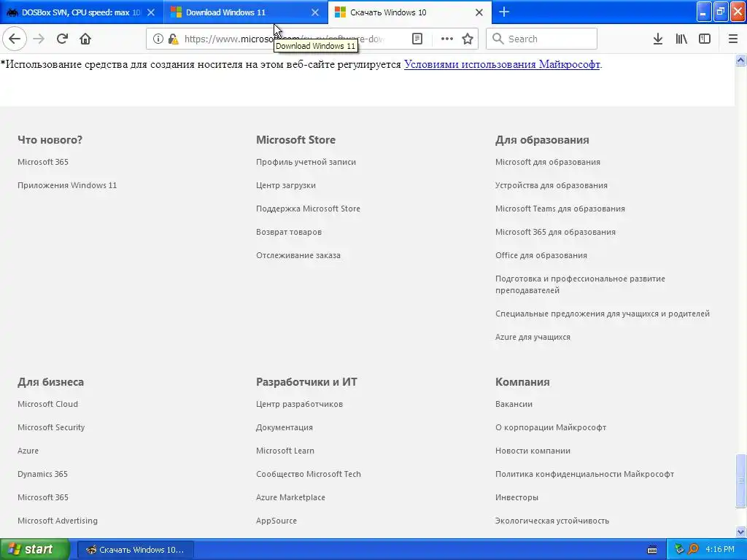
Task: Close the Download Windows 11 tab
Action: click(x=315, y=12)
